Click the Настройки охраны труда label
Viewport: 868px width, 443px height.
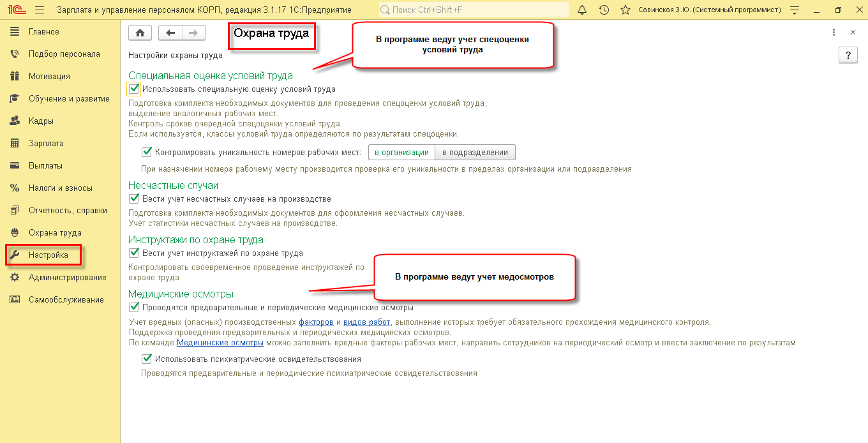tap(176, 56)
